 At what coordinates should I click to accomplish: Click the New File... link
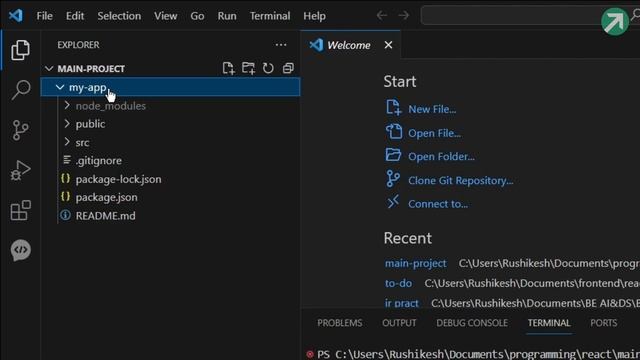[x=432, y=109]
